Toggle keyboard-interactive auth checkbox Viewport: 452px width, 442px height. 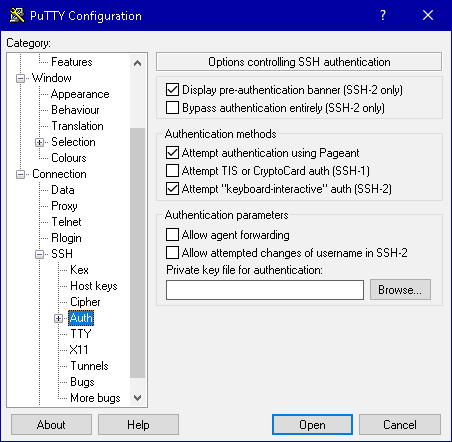172,189
